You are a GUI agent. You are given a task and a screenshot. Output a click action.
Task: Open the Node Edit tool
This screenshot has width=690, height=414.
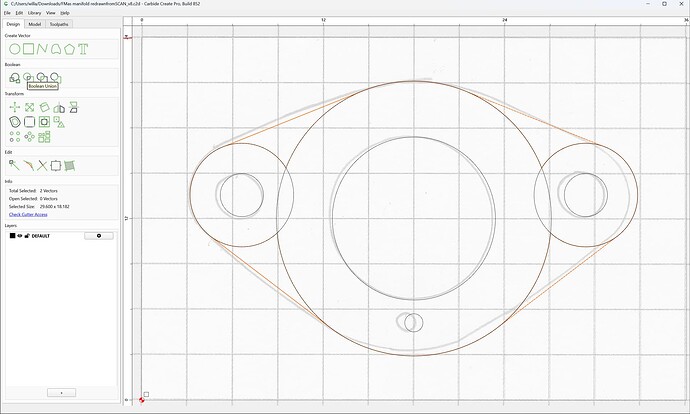[x=15, y=165]
